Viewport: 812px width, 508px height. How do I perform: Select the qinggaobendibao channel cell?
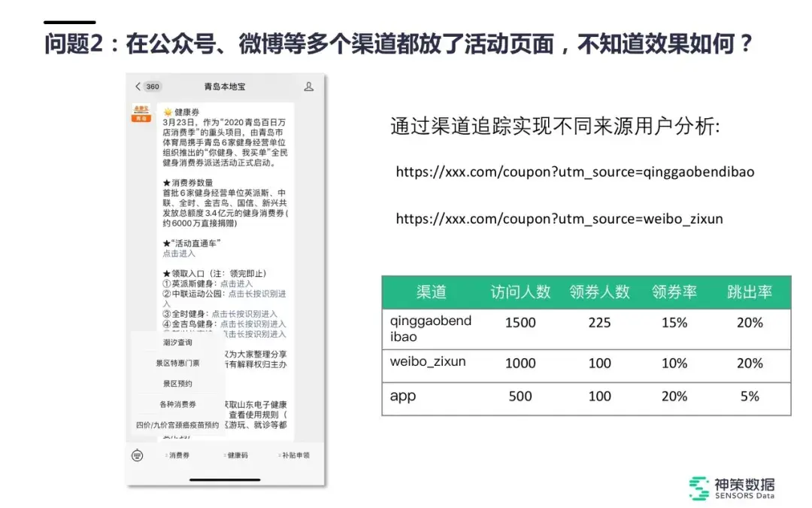430,329
